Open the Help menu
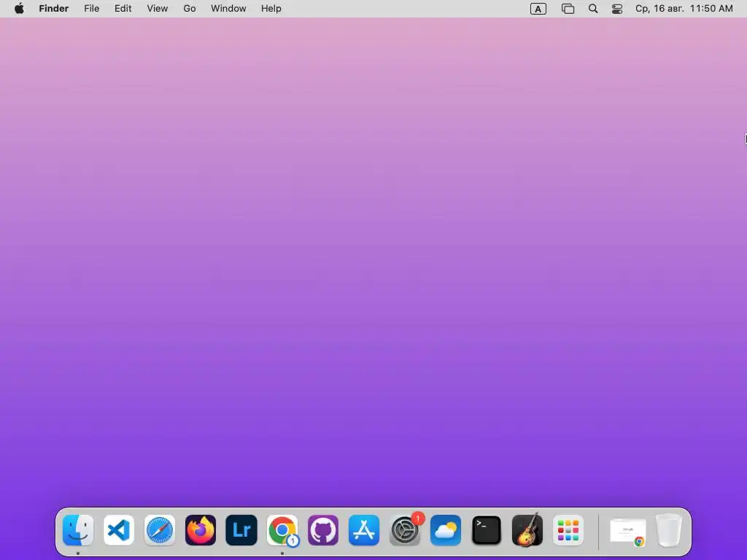 tap(271, 9)
